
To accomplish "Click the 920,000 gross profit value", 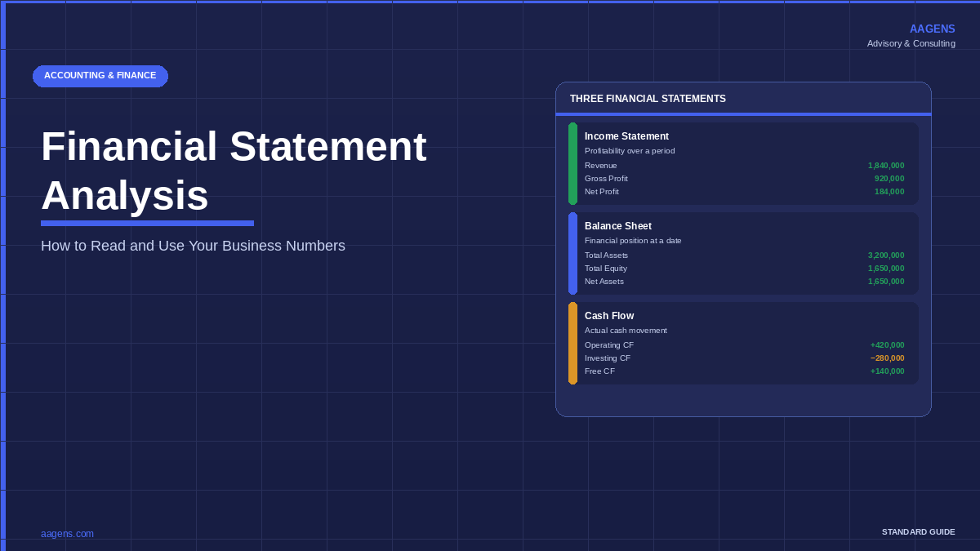I will pos(889,179).
